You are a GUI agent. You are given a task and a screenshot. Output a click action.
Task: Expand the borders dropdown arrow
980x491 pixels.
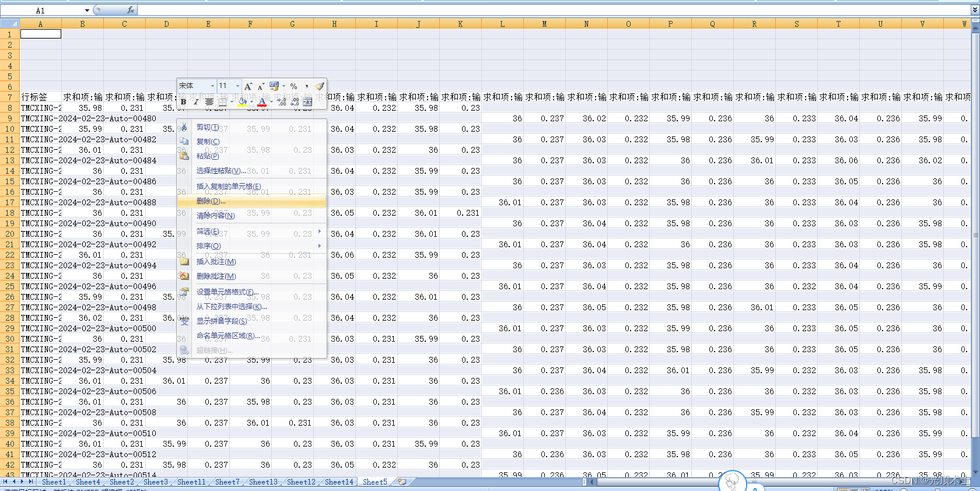(232, 101)
